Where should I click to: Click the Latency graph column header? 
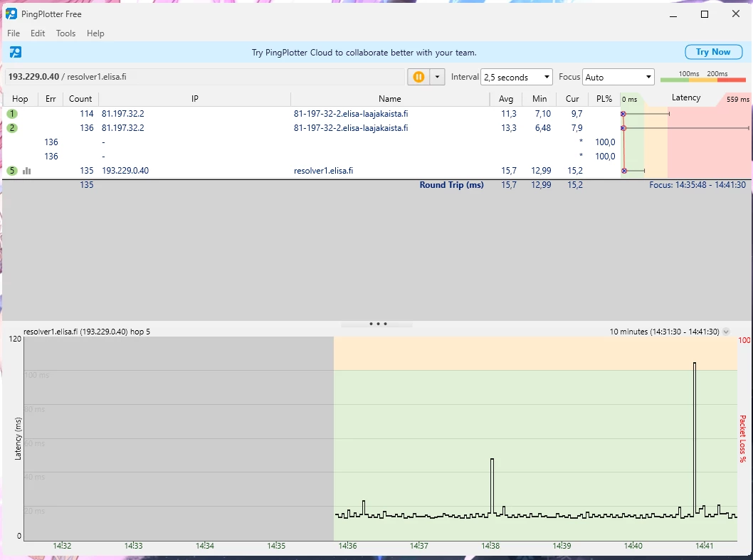tap(686, 97)
